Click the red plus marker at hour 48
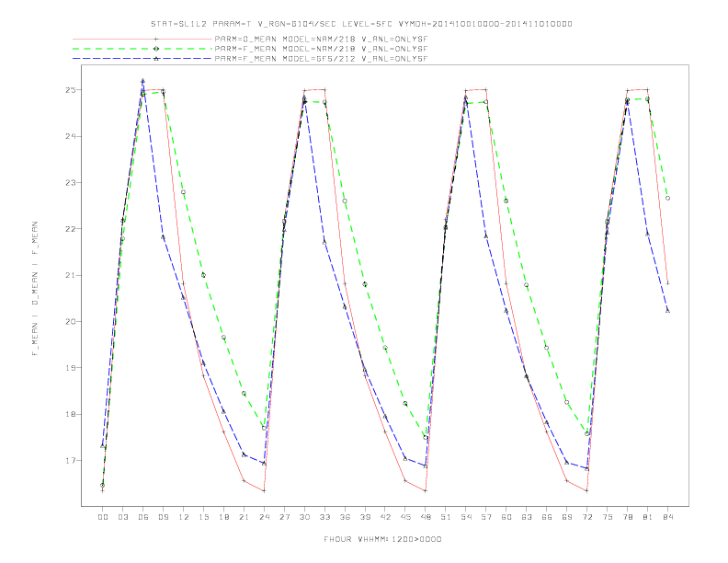 coord(426,490)
